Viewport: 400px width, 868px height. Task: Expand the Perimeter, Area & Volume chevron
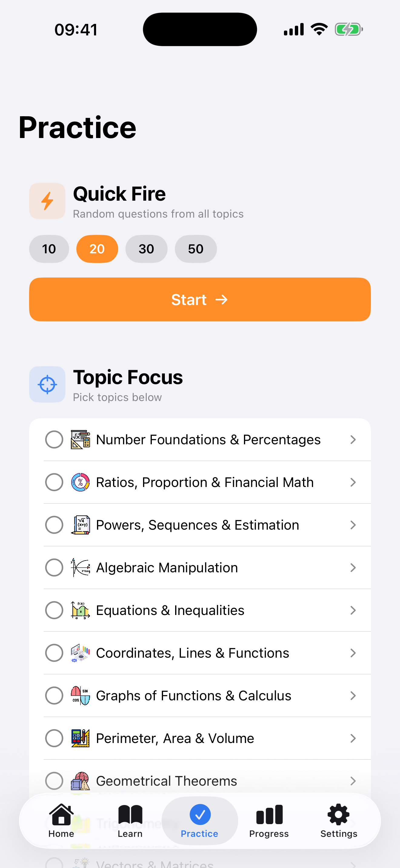pos(353,738)
